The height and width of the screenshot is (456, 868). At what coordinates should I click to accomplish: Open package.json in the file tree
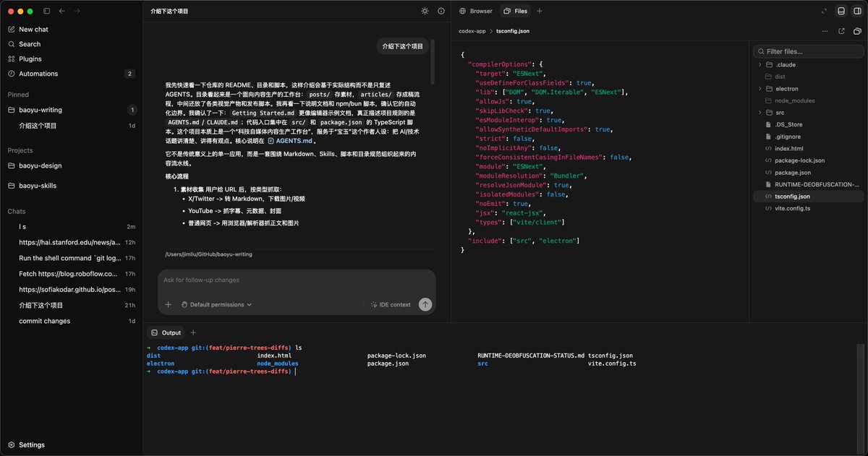[809, 173]
